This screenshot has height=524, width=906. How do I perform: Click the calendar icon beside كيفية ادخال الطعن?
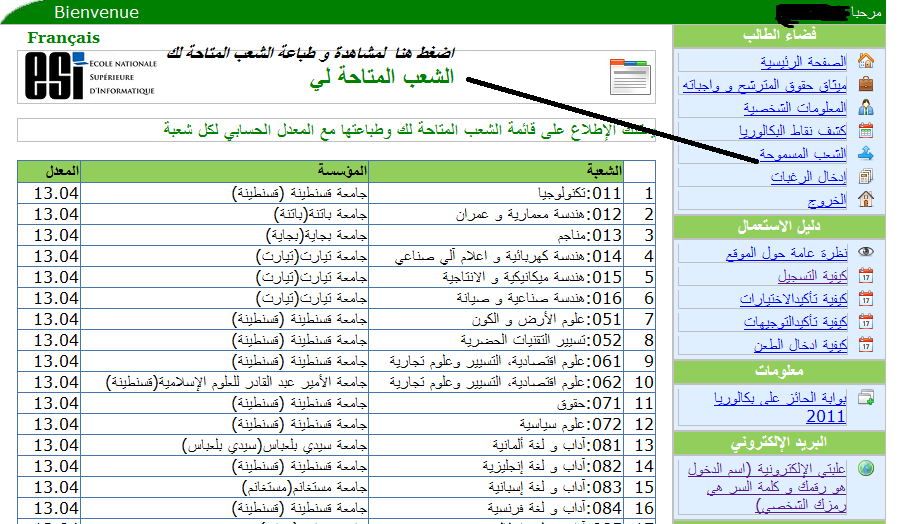tap(866, 345)
